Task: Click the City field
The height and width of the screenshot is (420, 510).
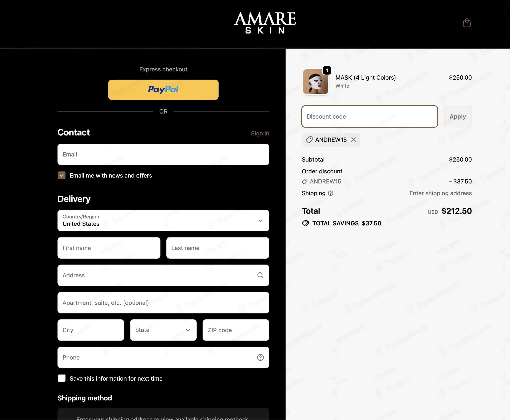Action: [91, 330]
